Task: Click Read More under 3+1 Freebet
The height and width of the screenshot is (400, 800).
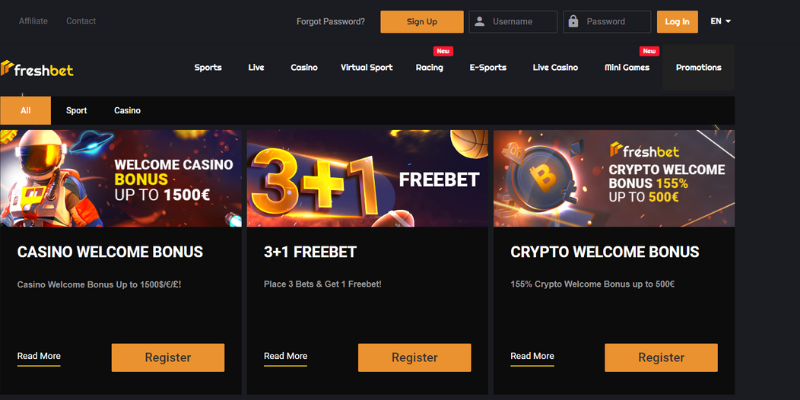Action: click(286, 356)
